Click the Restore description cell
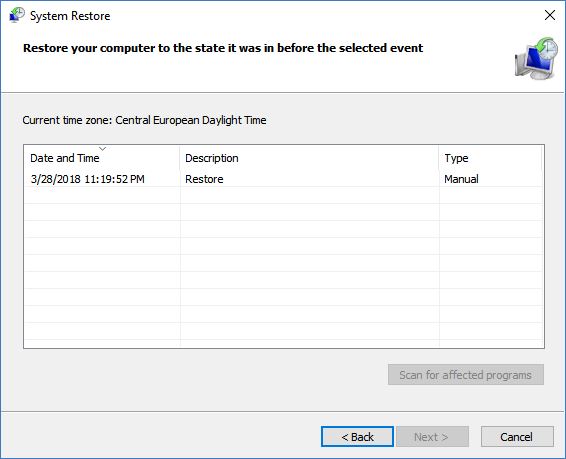The width and height of the screenshot is (566, 459). [204, 179]
